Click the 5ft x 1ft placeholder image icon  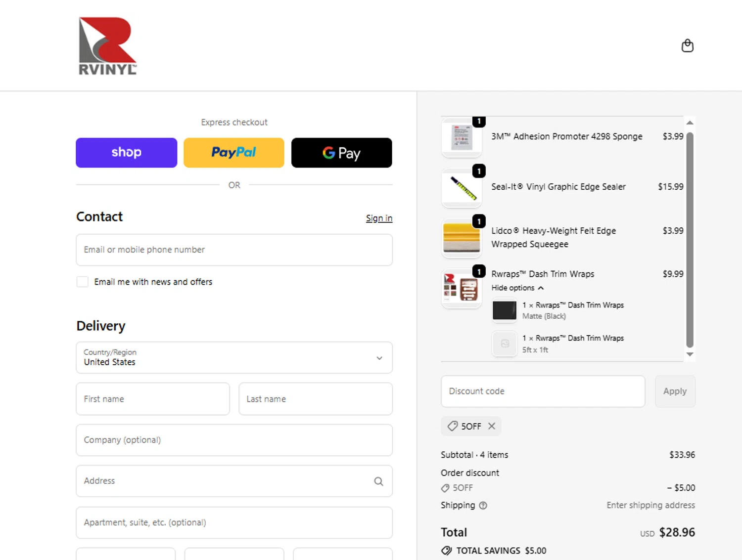505,344
